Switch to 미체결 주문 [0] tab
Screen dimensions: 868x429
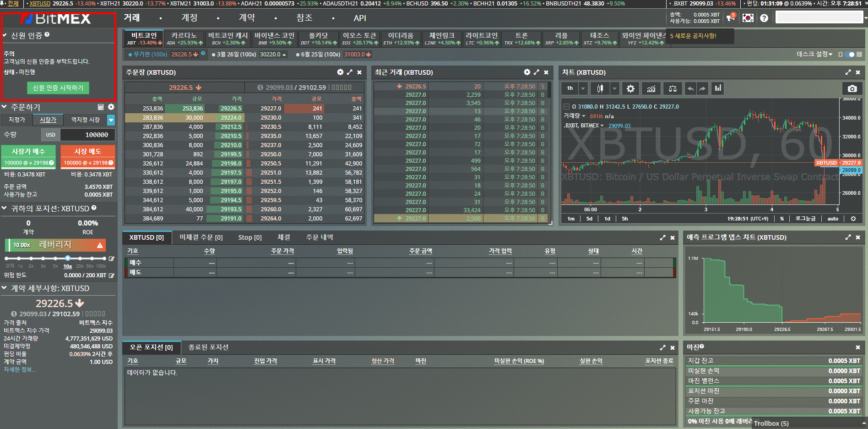(x=201, y=237)
